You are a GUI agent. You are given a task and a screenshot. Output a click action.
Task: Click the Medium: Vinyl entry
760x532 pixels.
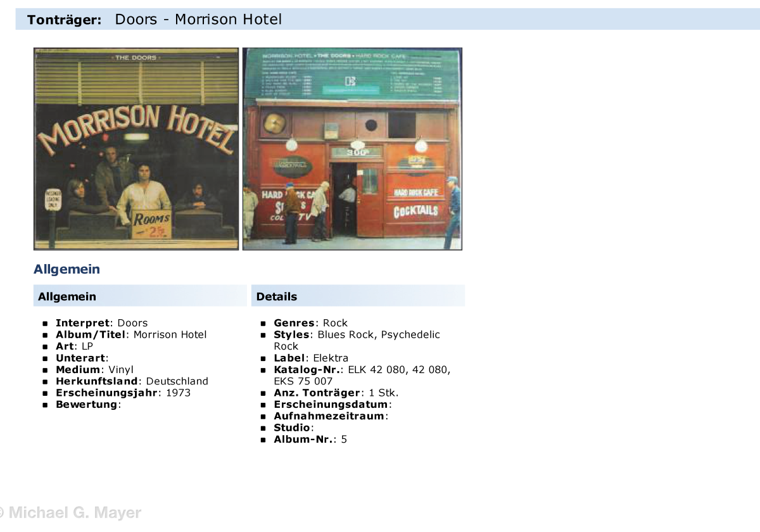94,370
